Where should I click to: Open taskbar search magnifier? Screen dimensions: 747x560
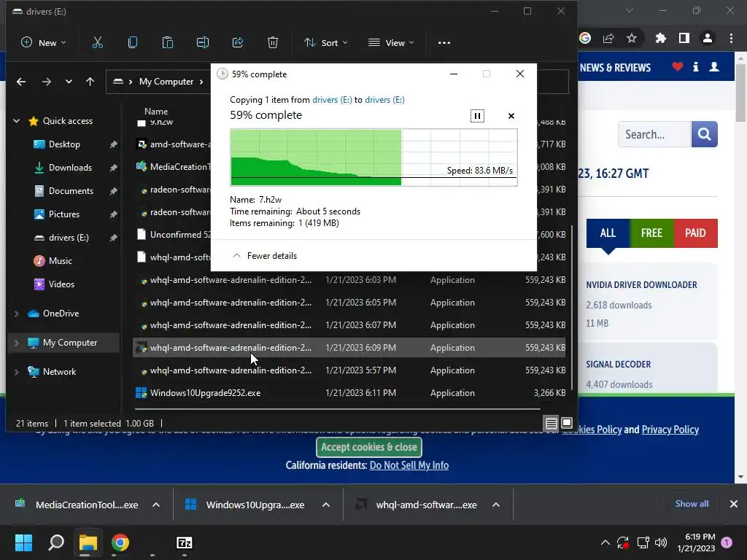pyautogui.click(x=56, y=542)
